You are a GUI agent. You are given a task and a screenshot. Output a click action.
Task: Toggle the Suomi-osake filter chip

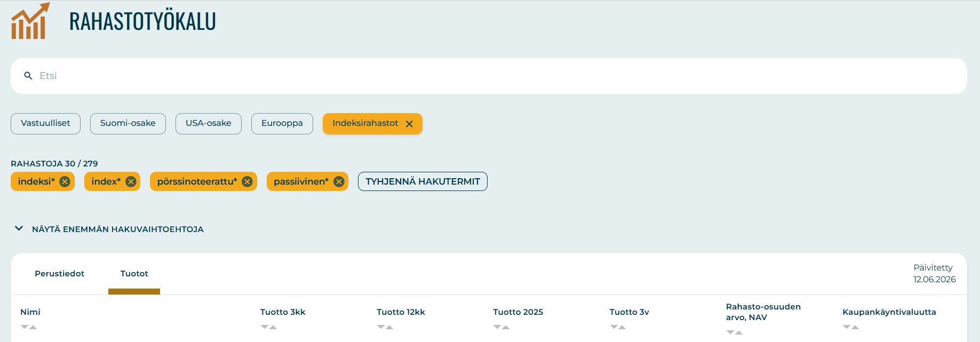point(128,124)
